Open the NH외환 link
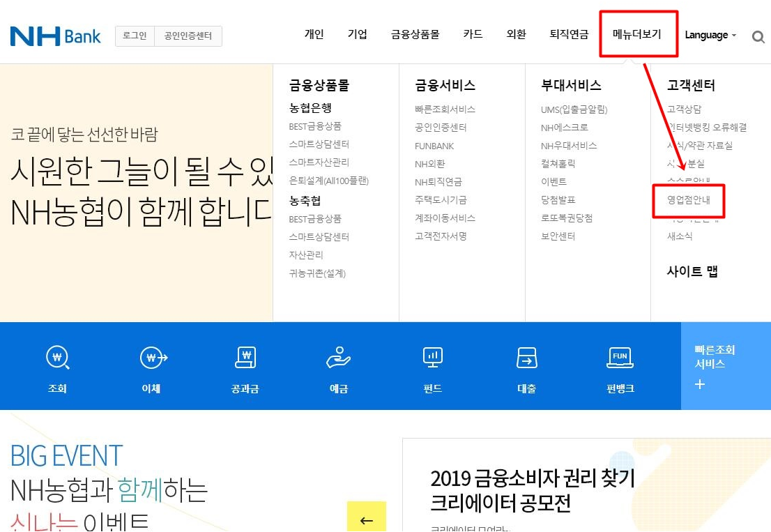The height and width of the screenshot is (532, 771). coord(429,164)
